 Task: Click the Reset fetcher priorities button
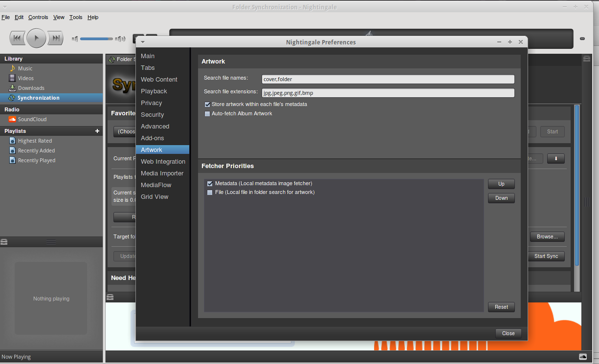[501, 307]
